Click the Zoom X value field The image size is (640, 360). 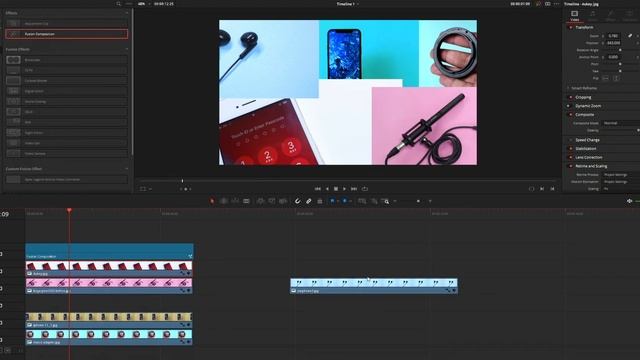(x=613, y=36)
